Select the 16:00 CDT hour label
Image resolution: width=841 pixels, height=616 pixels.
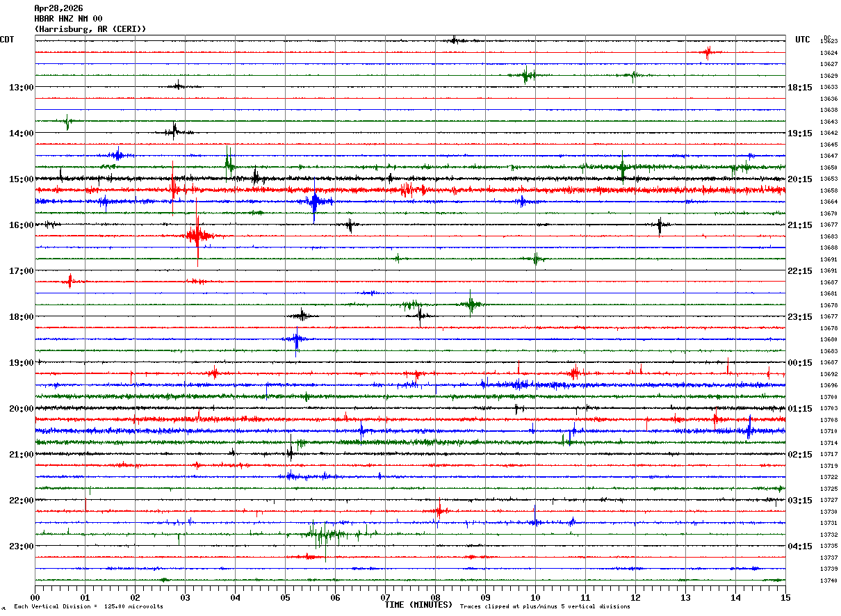[x=21, y=225]
